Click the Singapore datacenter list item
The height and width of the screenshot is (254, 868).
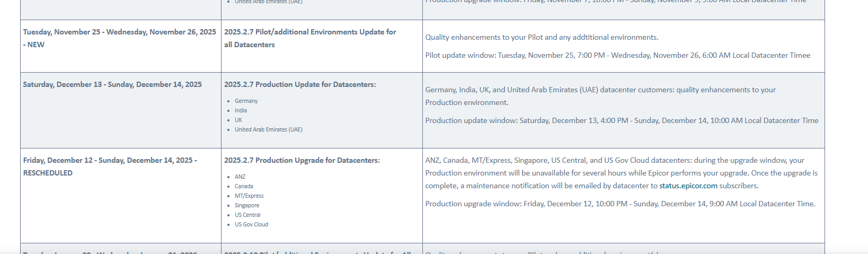tap(247, 205)
